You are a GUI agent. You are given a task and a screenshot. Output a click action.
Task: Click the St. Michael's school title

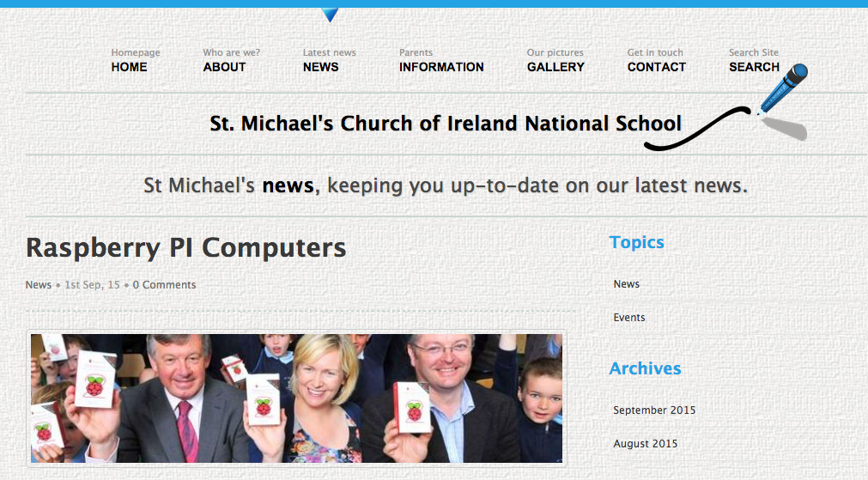click(445, 123)
